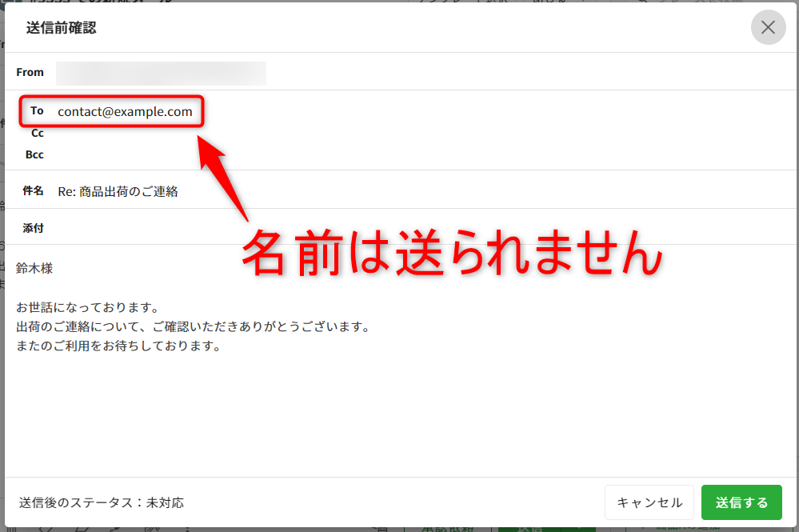Click the blurred From sender address
Image resolution: width=799 pixels, height=532 pixels.
click(161, 73)
